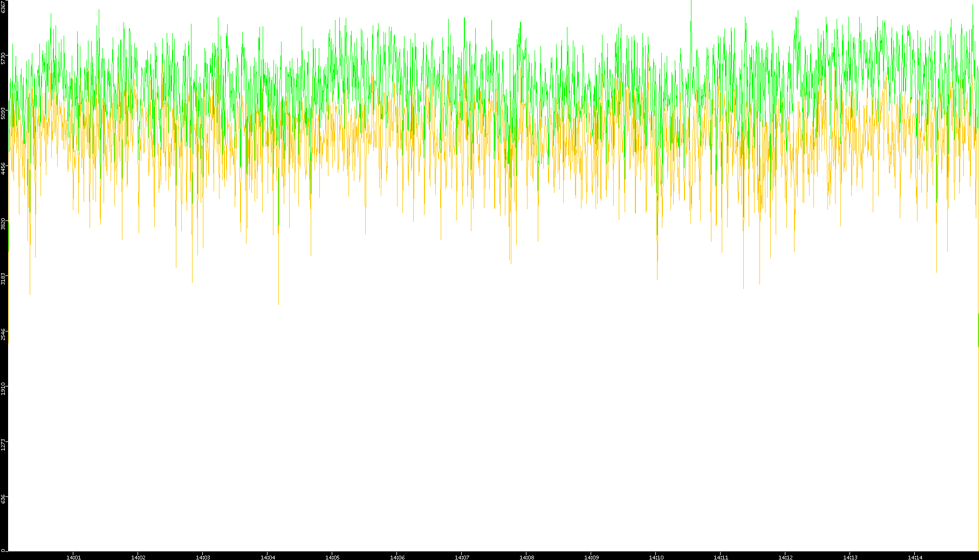
Task: Click the 14:08 timeline tick label
Action: coord(526,557)
